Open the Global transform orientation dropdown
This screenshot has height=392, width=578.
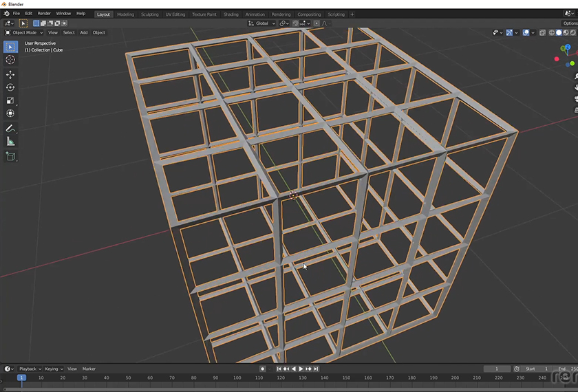262,23
